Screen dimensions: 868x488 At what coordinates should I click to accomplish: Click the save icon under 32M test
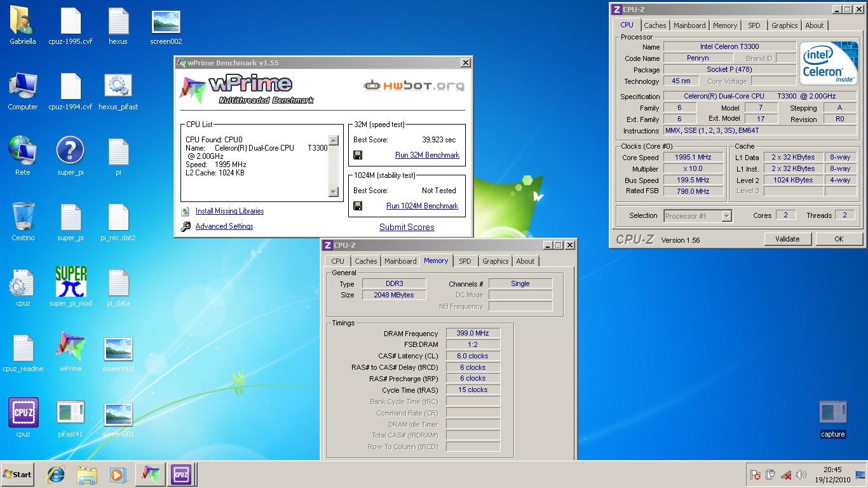click(358, 155)
